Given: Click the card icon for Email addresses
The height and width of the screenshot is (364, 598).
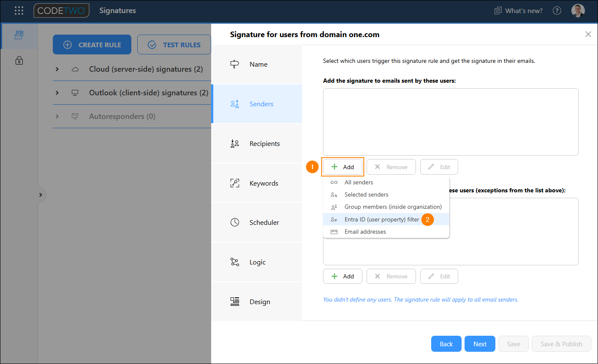Looking at the screenshot, I should [334, 232].
